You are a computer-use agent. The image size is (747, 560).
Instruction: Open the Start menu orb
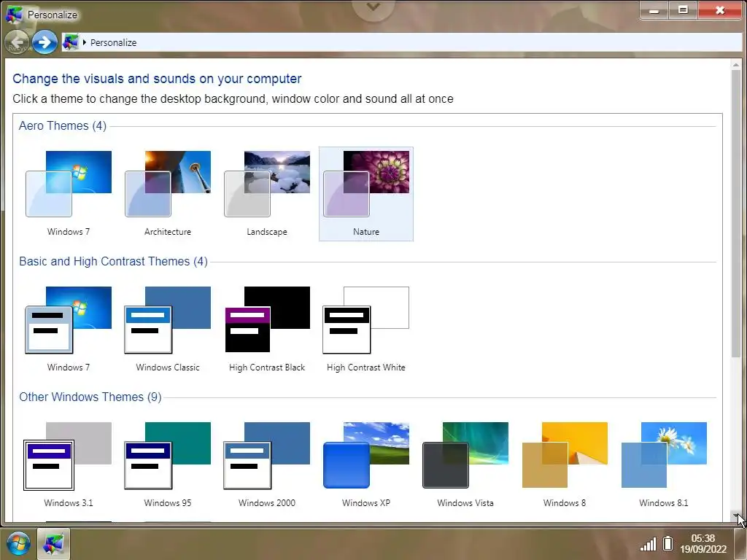pos(18,543)
